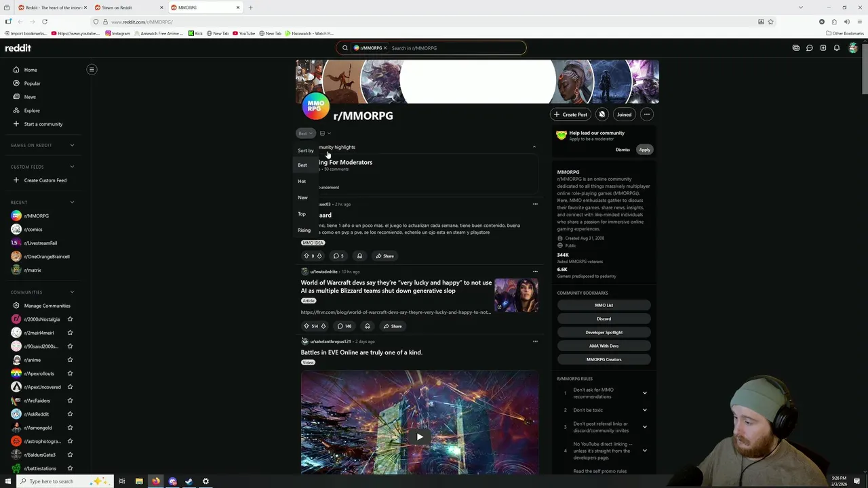The image size is (868, 488).
Task: Open 5 comments on MMO IDEA post
Action: [338, 256]
